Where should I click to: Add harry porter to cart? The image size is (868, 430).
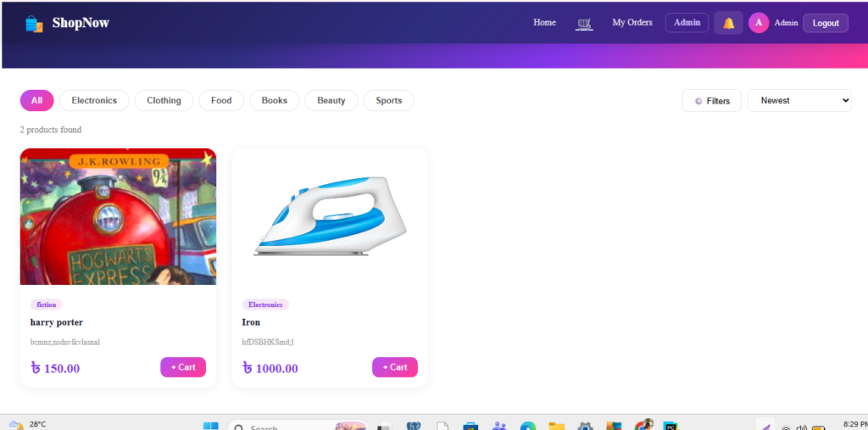pyautogui.click(x=183, y=367)
